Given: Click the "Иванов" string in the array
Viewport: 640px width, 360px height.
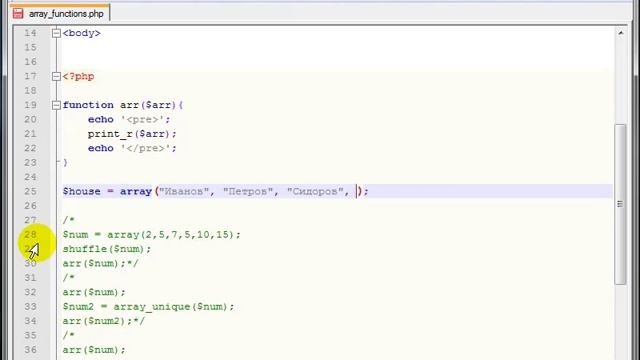Looking at the screenshot, I should pos(184,191).
